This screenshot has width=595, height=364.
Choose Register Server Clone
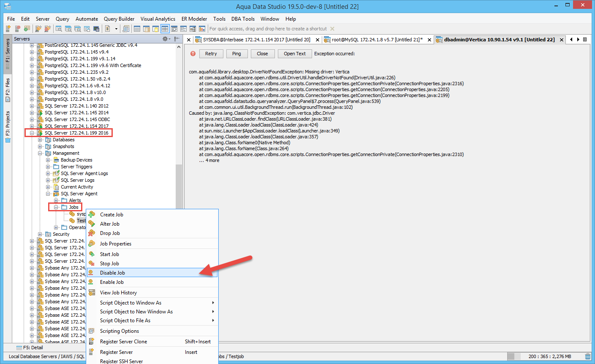coord(152,342)
